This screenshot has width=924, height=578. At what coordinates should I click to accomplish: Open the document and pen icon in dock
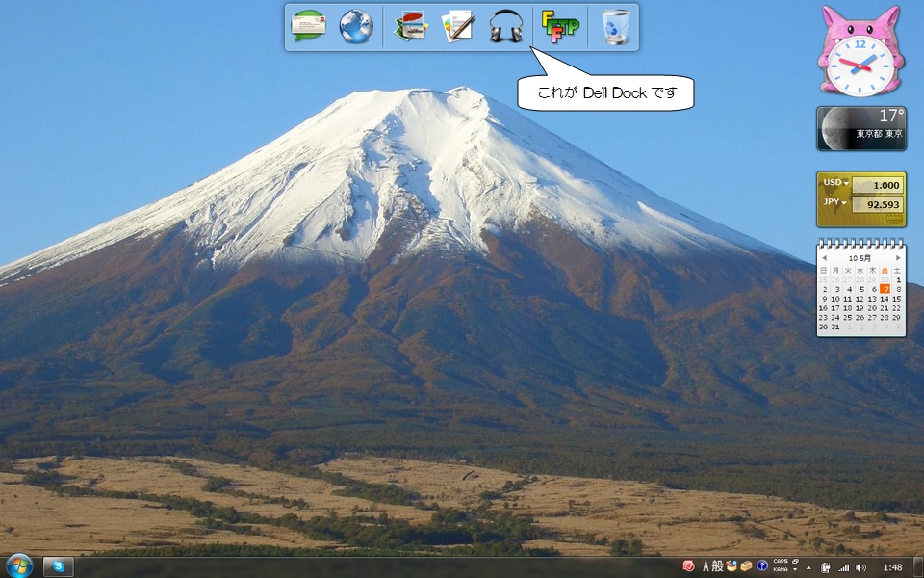458,27
